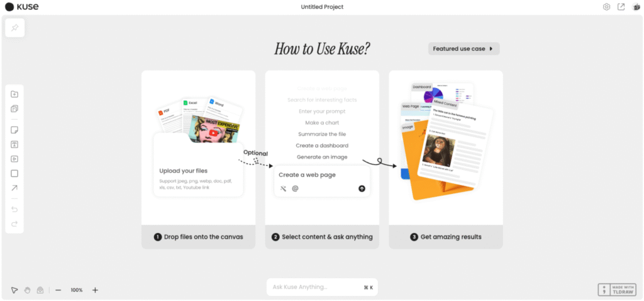This screenshot has height=301, width=644.
Task: Zoom in with the plus button
Action: [96, 290]
